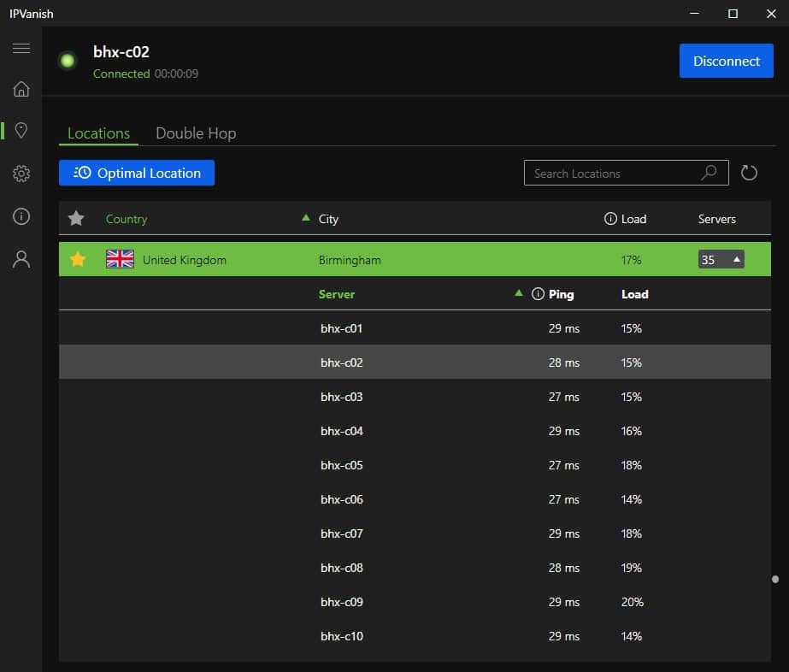
Task: Click the green connection status indicator
Action: (x=68, y=61)
